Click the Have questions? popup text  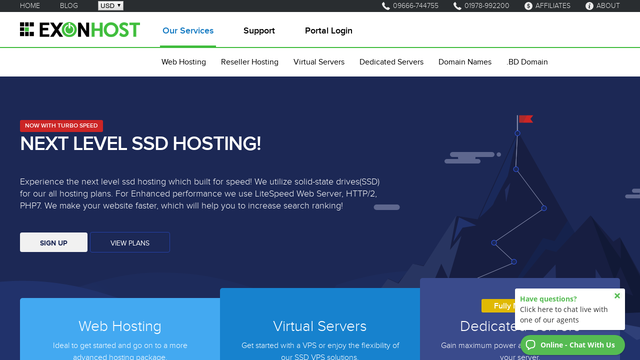pyautogui.click(x=548, y=299)
